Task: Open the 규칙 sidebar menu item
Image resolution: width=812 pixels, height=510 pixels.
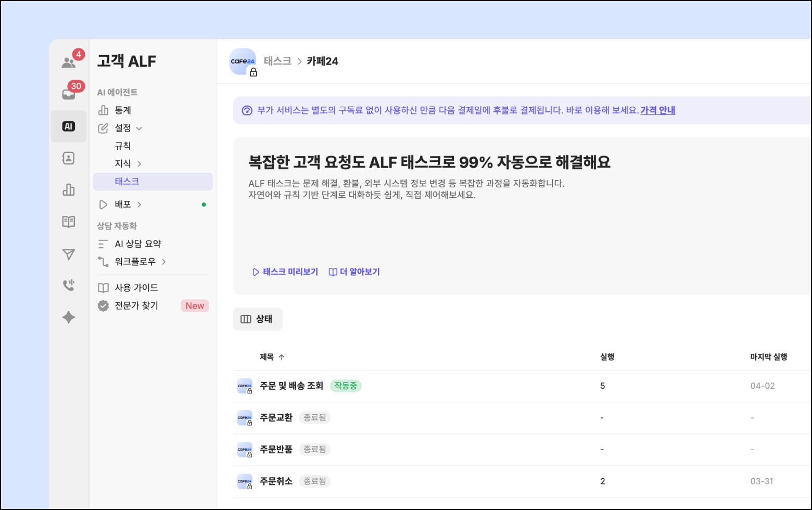Action: click(123, 146)
